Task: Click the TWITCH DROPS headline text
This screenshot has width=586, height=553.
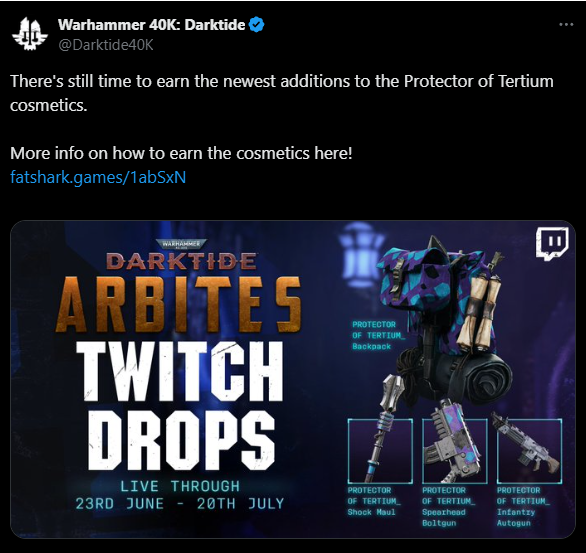Action: pyautogui.click(x=180, y=405)
